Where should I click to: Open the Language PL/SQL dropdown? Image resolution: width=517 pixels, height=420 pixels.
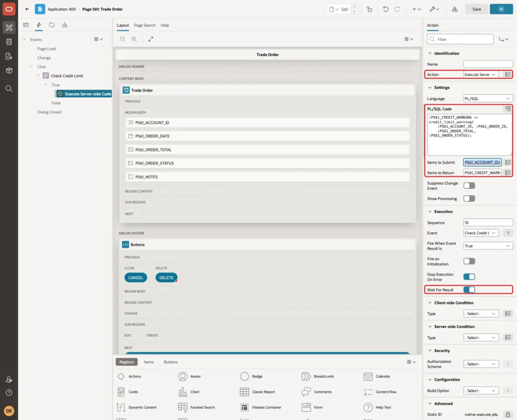(x=488, y=98)
